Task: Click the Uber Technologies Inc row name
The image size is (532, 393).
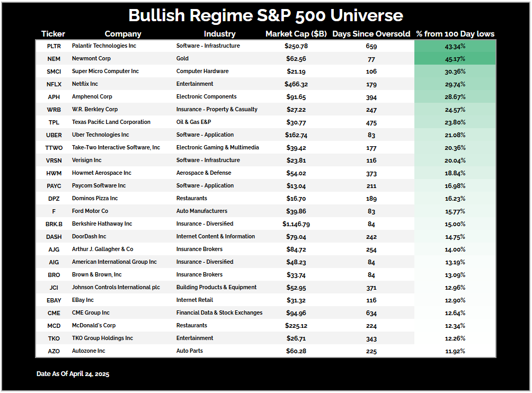Action: [100, 135]
